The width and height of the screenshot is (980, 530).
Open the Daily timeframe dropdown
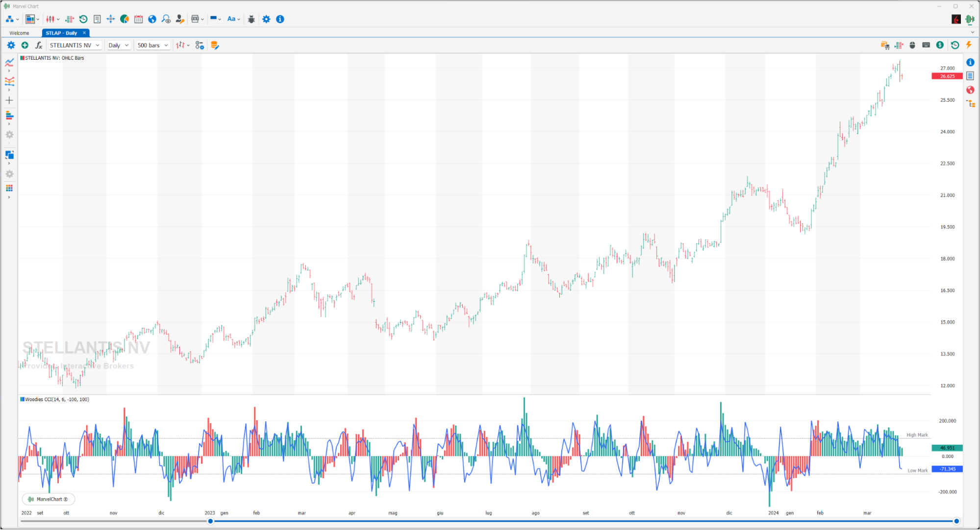[118, 45]
